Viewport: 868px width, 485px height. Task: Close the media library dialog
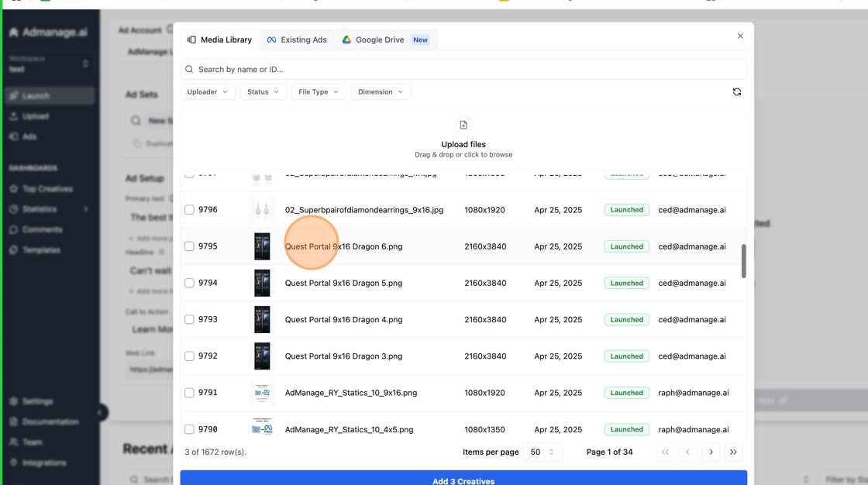point(740,36)
